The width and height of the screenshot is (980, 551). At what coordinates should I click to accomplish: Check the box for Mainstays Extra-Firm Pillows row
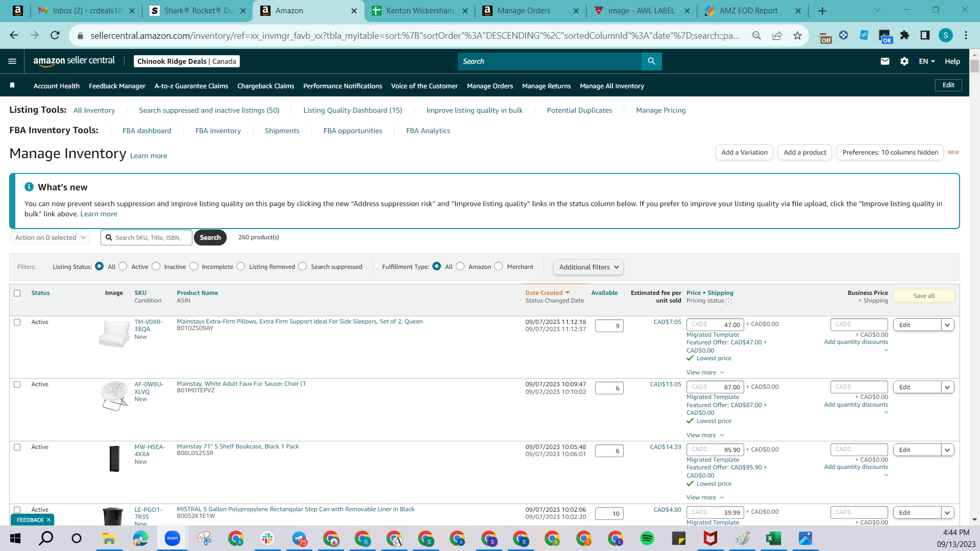coord(17,322)
